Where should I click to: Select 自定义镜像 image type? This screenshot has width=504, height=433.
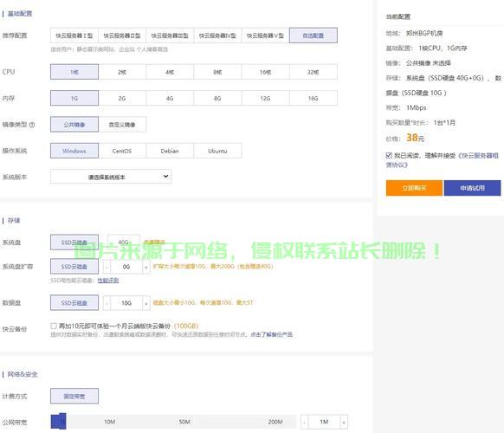pyautogui.click(x=122, y=125)
